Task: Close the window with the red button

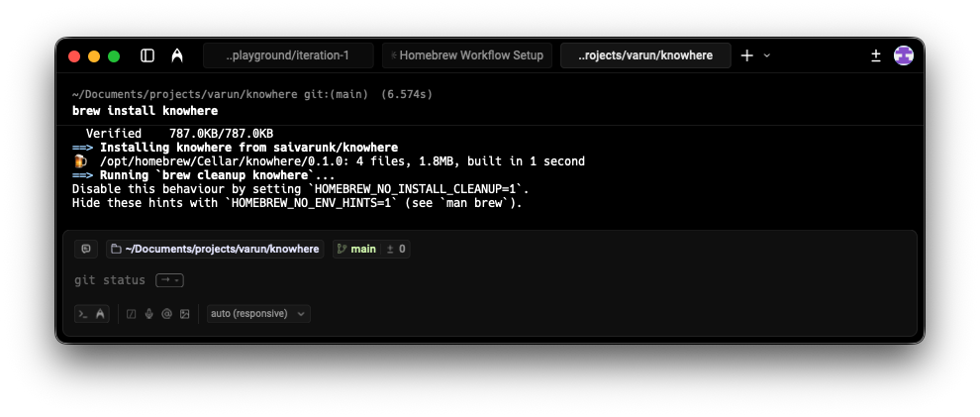Action: (74, 56)
